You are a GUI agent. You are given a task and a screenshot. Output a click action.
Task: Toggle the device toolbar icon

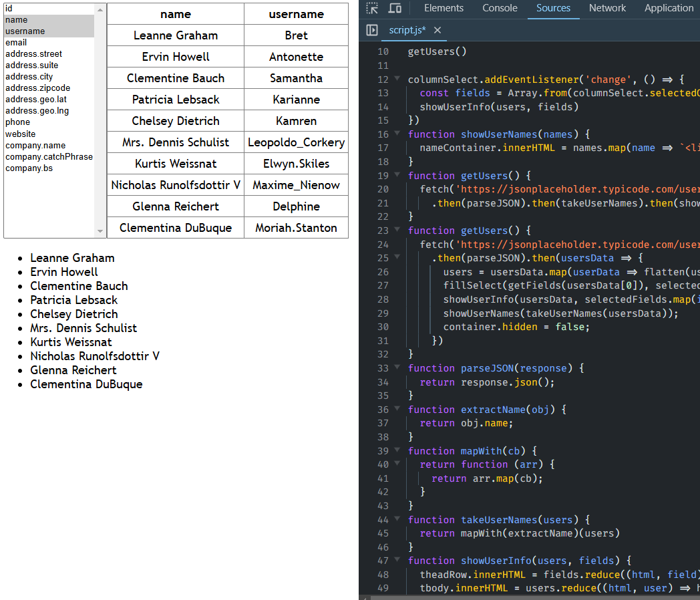tap(395, 8)
